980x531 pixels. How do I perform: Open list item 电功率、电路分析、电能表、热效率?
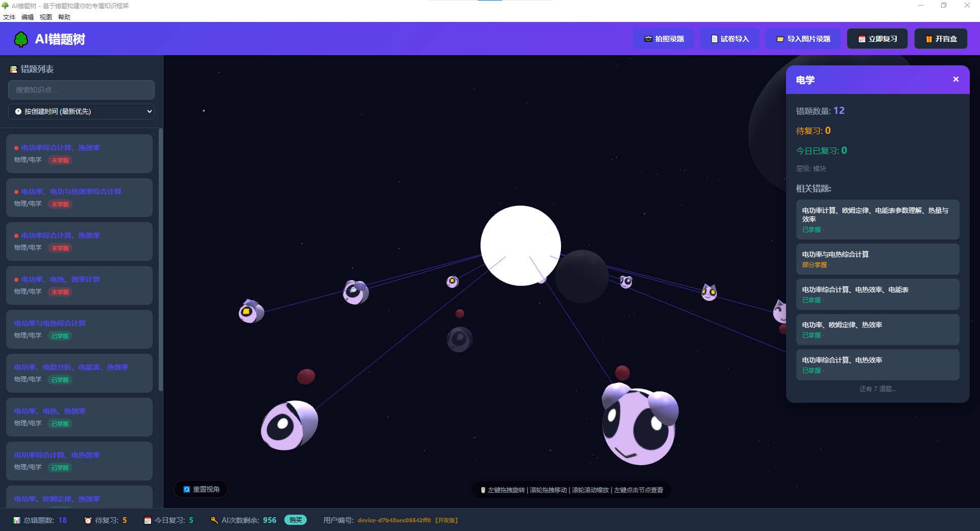[79, 373]
